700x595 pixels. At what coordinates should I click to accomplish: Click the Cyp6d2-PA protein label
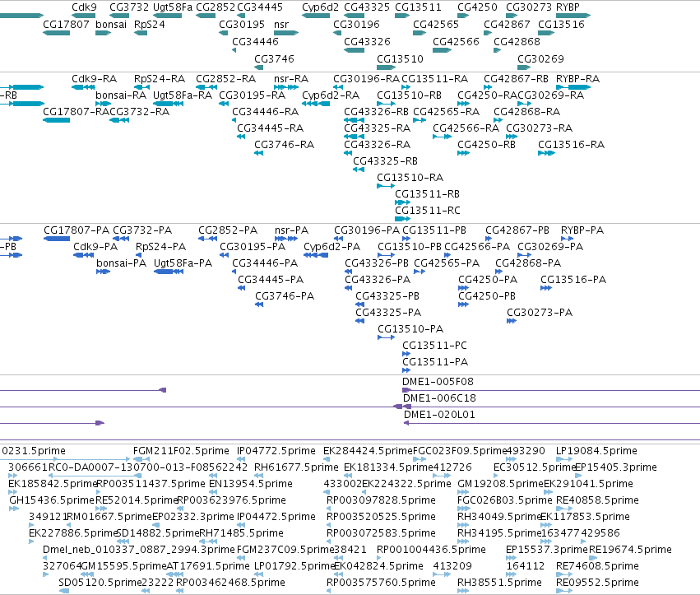[x=331, y=247]
